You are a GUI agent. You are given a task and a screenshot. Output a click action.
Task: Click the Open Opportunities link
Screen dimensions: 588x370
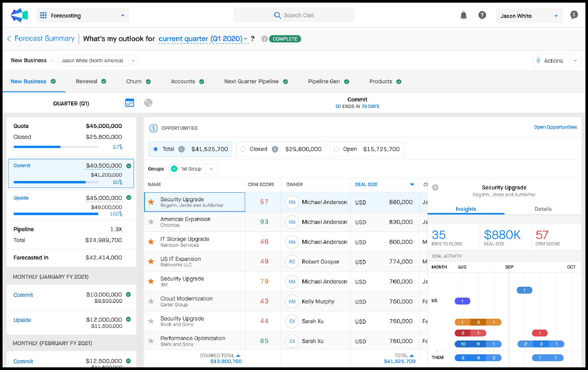[x=555, y=127]
